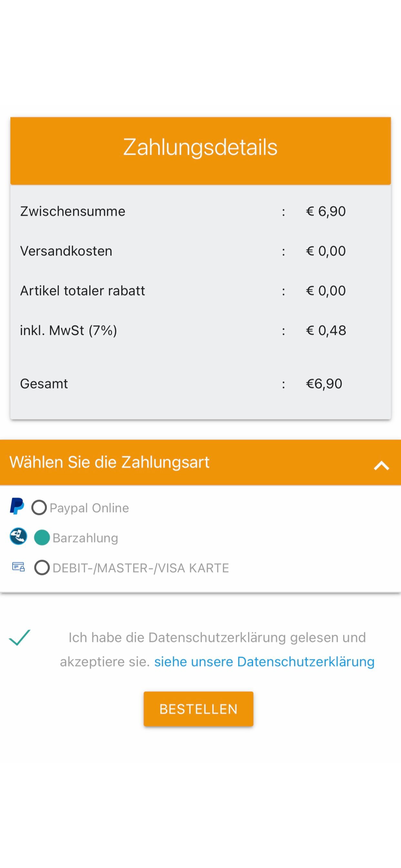Viewport: 401px width, 868px height.
Task: Click the BESTELLEN button
Action: pos(198,709)
